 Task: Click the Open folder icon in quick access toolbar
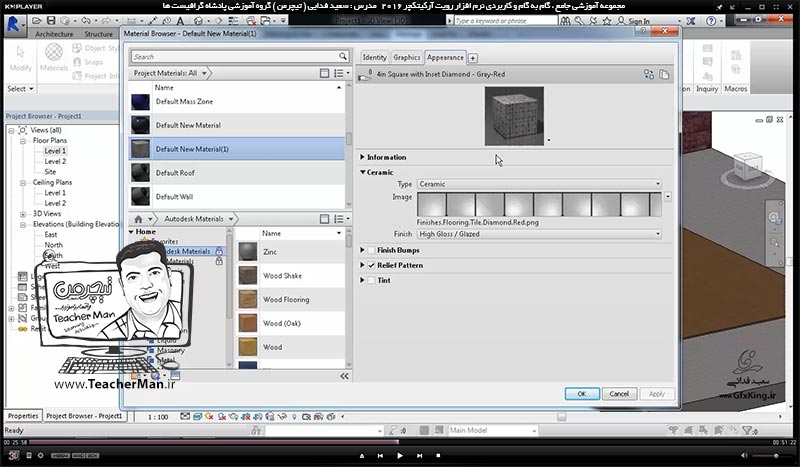pyautogui.click(x=36, y=21)
